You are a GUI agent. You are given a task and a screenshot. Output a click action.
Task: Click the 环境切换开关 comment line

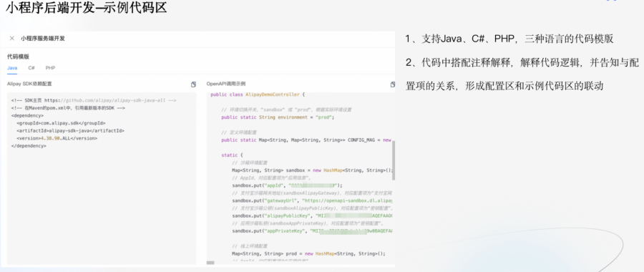click(286, 110)
